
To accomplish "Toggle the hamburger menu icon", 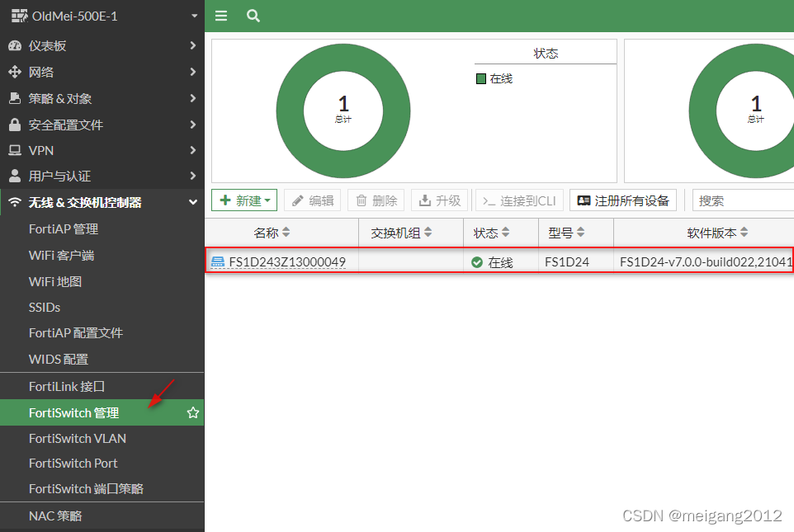I will click(220, 16).
